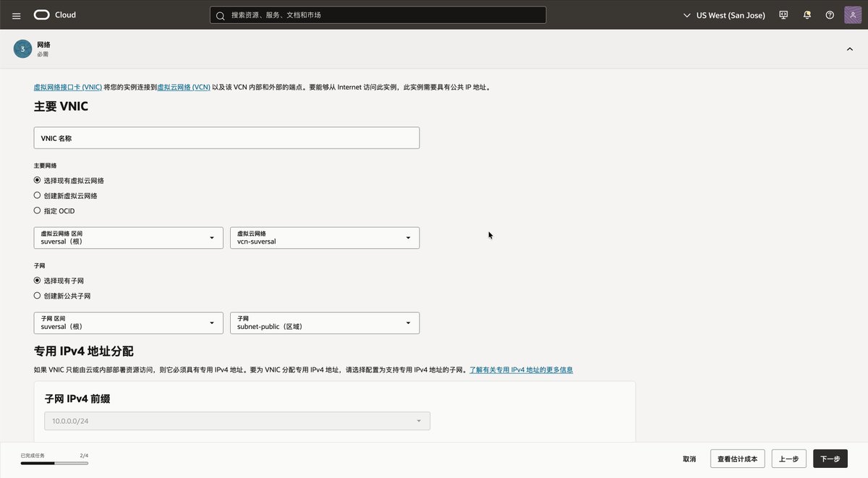Click the 专用 IPv4 地址分配 heading
The image size is (868, 478).
pos(84,351)
